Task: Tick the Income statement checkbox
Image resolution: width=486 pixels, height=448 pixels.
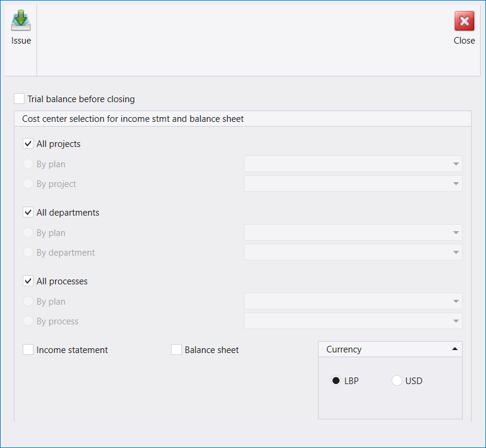Action: 28,349
